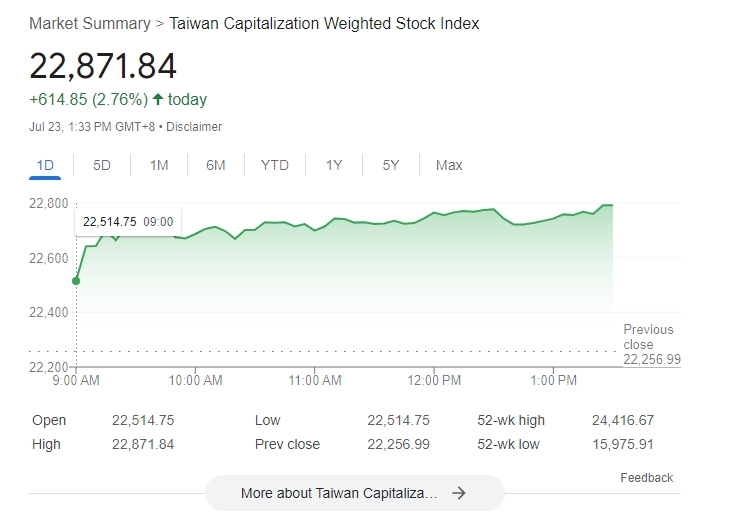Click the chart line near 12:00 PM
The height and width of the screenshot is (513, 736).
pyautogui.click(x=434, y=213)
